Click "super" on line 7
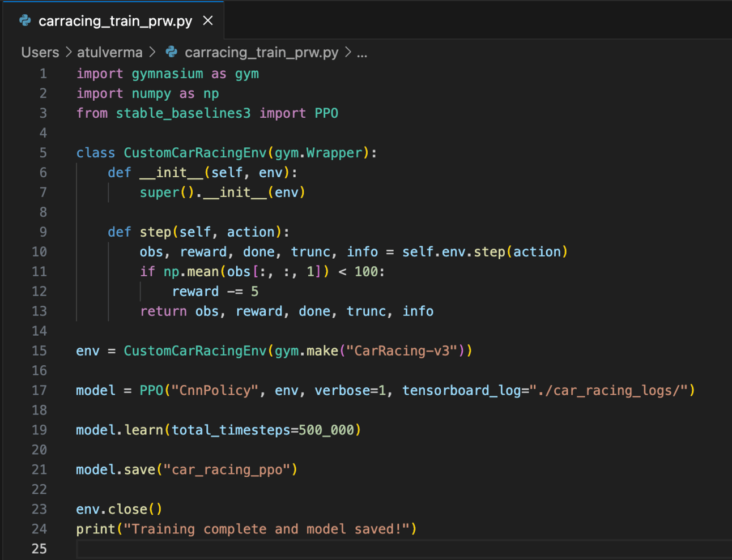 [x=159, y=193]
